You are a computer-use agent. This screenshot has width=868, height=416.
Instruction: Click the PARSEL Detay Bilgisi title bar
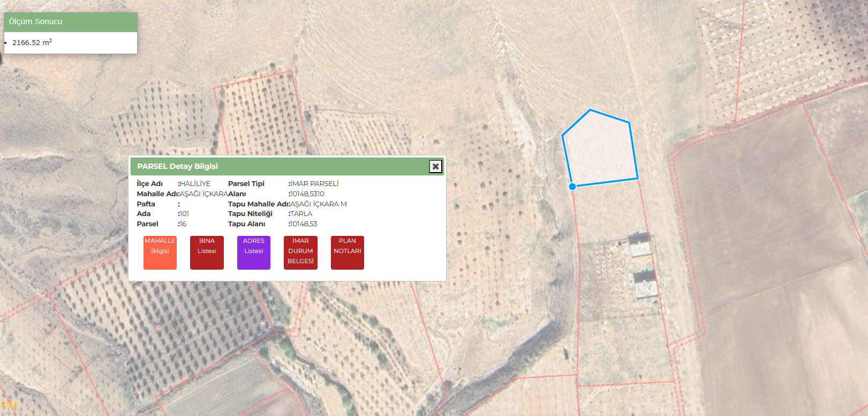(268, 167)
